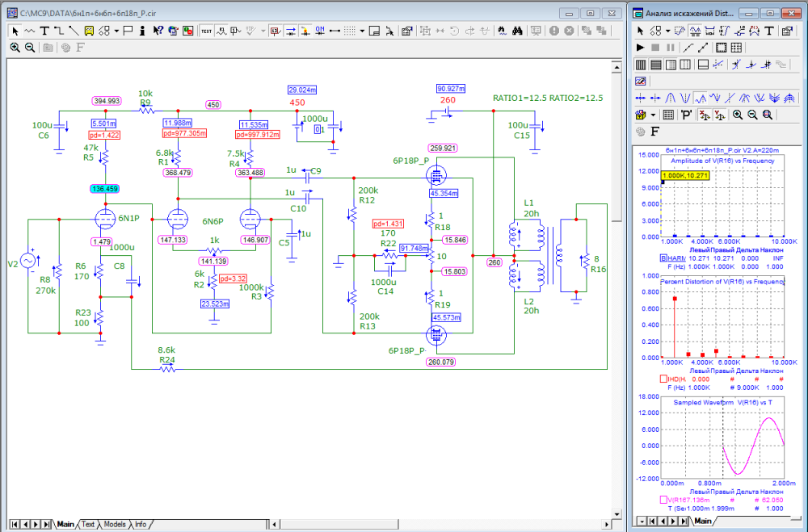Open the color palette dropdown arrow in analysis toolbar
808x532 pixels.
coord(653,115)
